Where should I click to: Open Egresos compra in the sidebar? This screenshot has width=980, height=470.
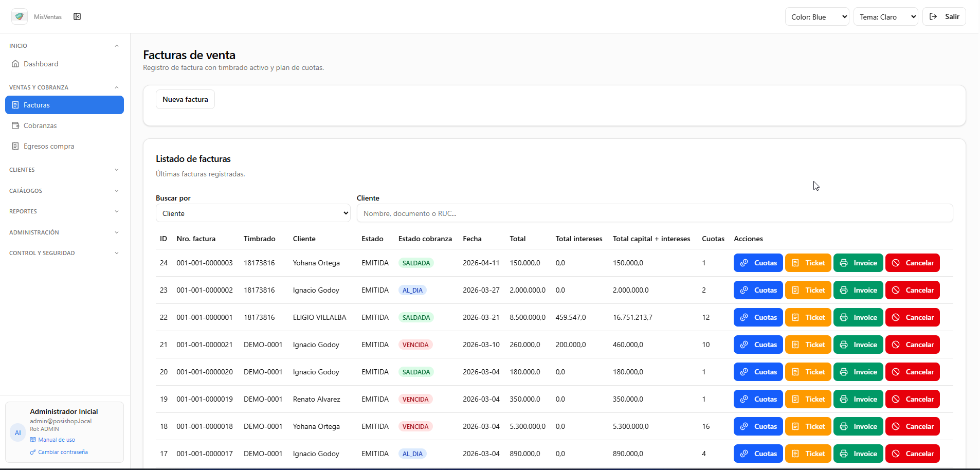64,146
